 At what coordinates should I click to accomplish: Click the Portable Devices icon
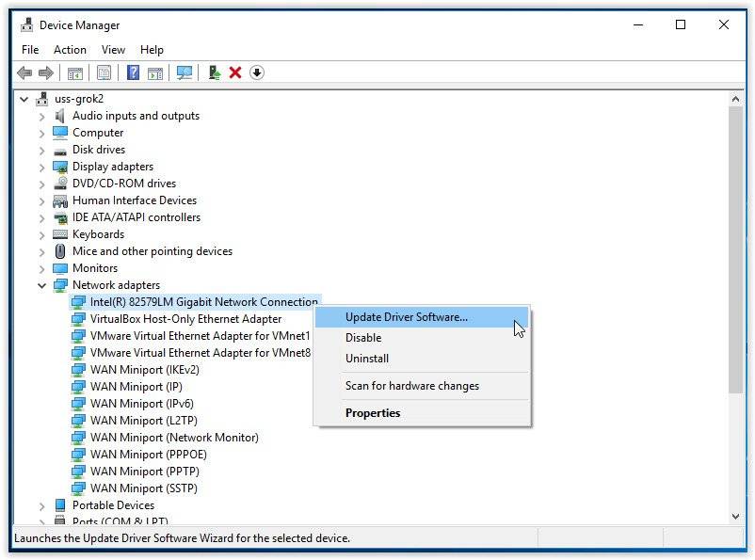tap(60, 505)
